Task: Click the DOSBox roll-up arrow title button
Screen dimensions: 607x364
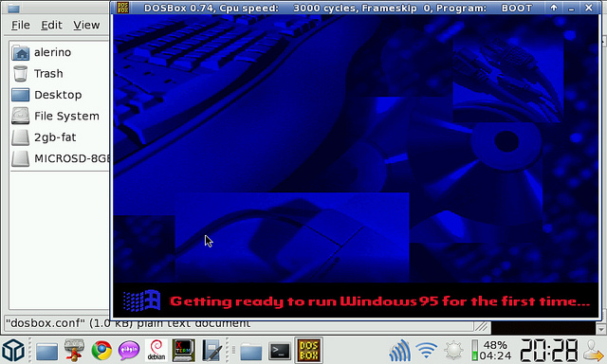Action: (x=554, y=8)
